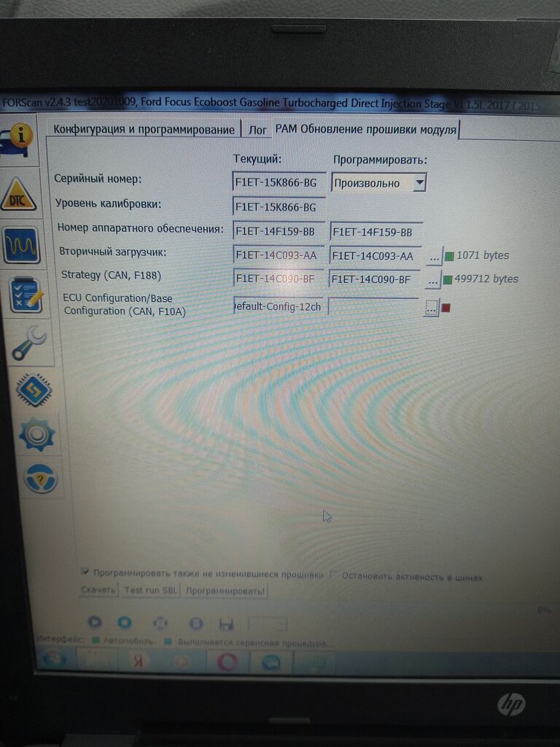Click the 1071 bytes label
This screenshot has height=747, width=560.
tap(483, 255)
